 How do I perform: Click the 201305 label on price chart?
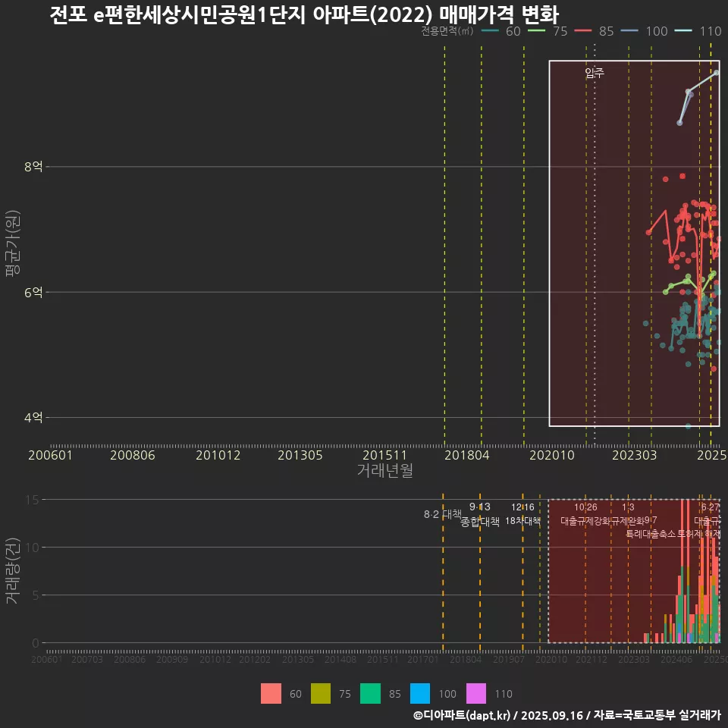(300, 455)
